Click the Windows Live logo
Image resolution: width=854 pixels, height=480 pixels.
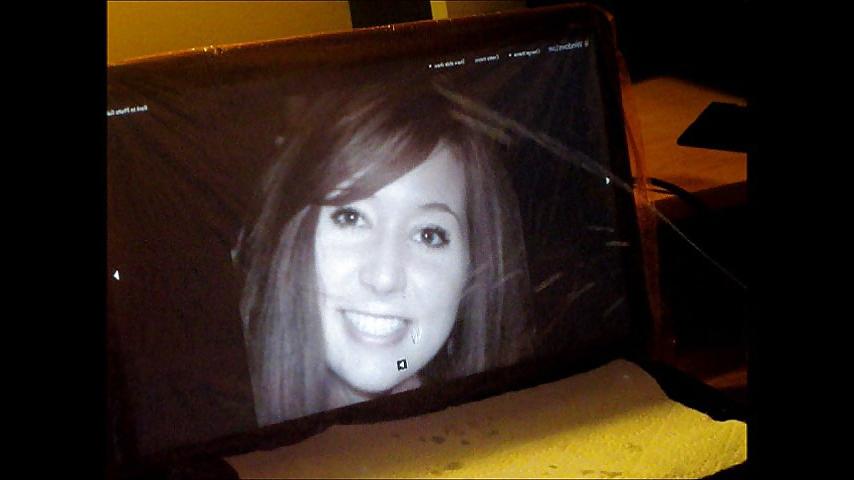click(568, 46)
